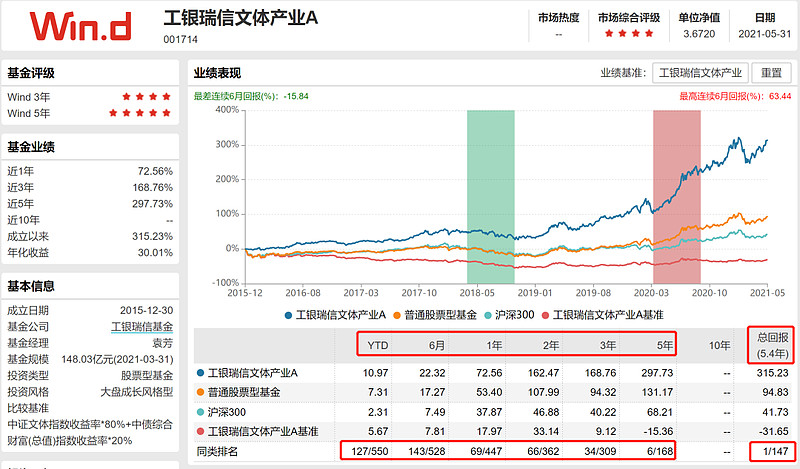Click the Wind 3年 star rating
This screenshot has height=469, width=800.
point(146,96)
